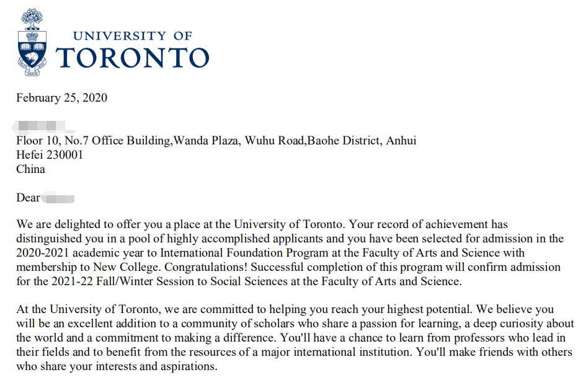Click the date February 25, 2020

tap(62, 98)
